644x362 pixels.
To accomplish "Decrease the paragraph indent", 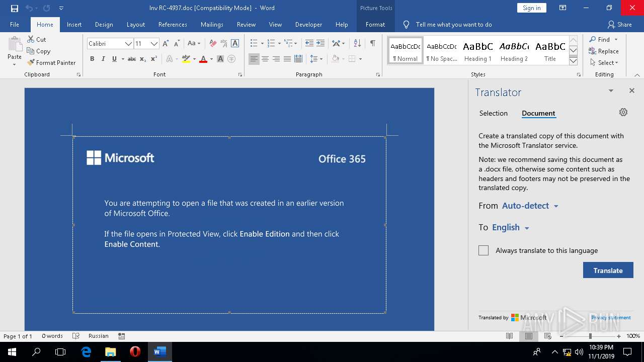I will coord(309,44).
